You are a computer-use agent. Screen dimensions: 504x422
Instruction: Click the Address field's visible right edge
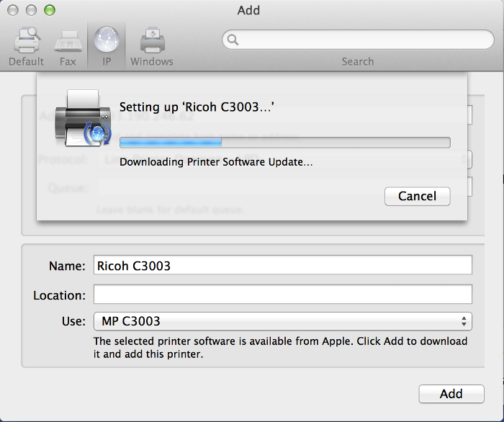(469, 115)
